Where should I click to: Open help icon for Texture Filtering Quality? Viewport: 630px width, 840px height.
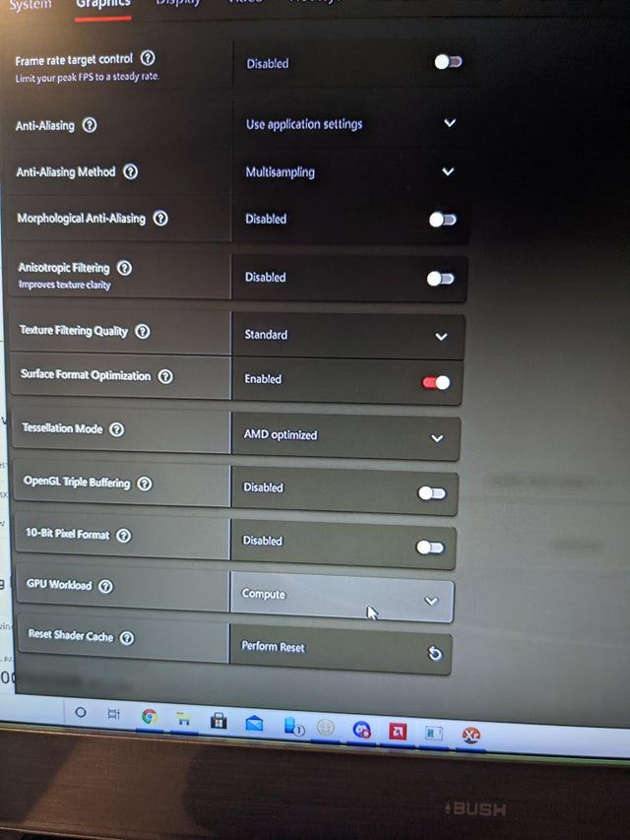(143, 331)
